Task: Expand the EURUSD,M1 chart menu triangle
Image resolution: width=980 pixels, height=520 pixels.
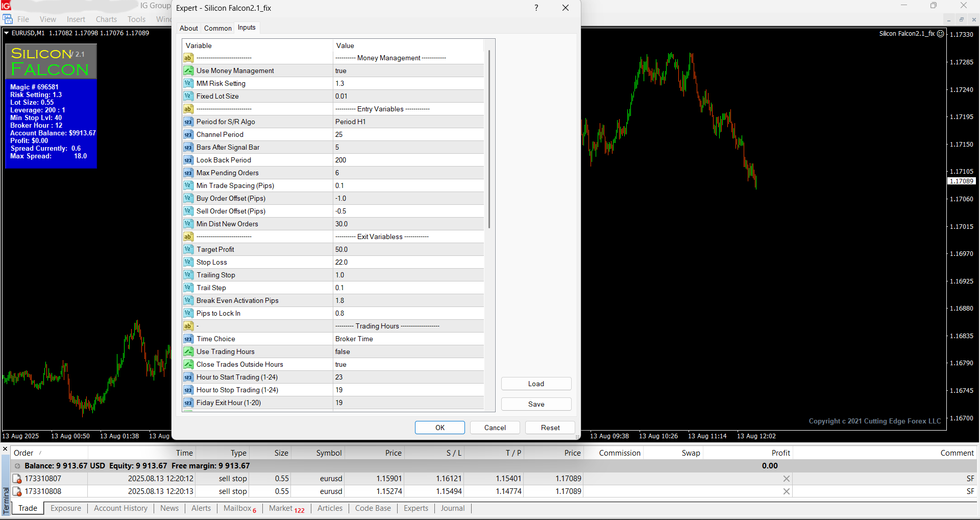Action: 7,33
